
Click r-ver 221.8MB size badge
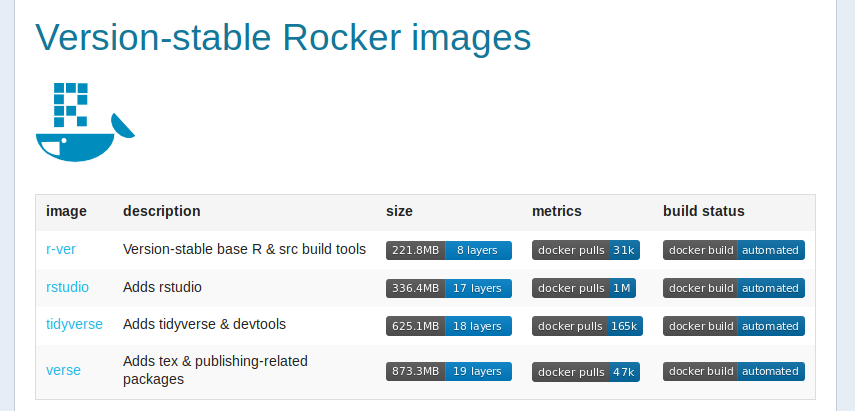(448, 250)
